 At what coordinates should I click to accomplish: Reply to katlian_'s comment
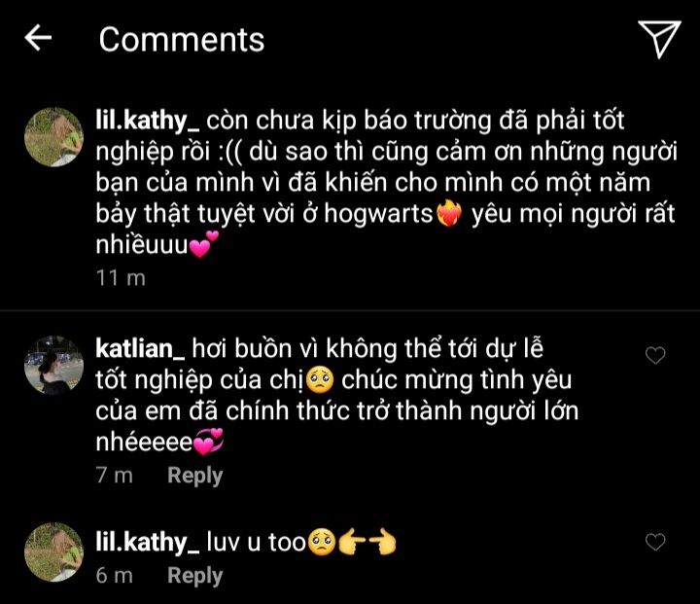click(x=194, y=476)
